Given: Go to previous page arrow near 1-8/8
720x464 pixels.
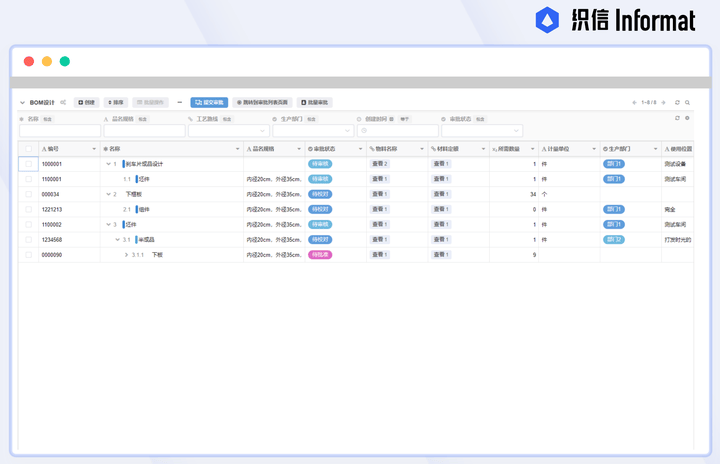Looking at the screenshot, I should pyautogui.click(x=634, y=102).
